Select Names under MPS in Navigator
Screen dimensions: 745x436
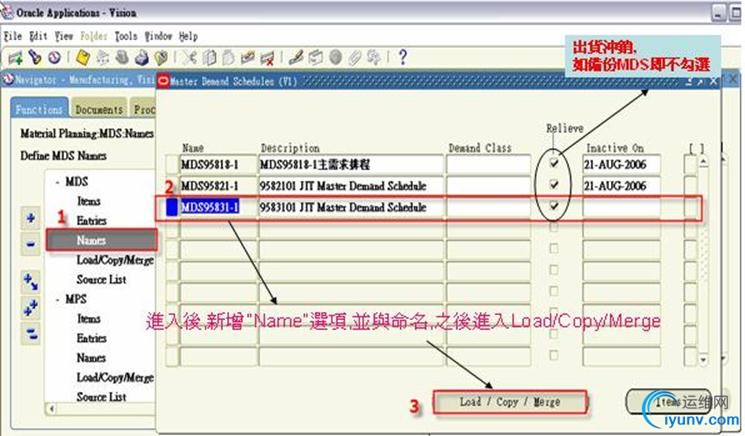coord(91,358)
